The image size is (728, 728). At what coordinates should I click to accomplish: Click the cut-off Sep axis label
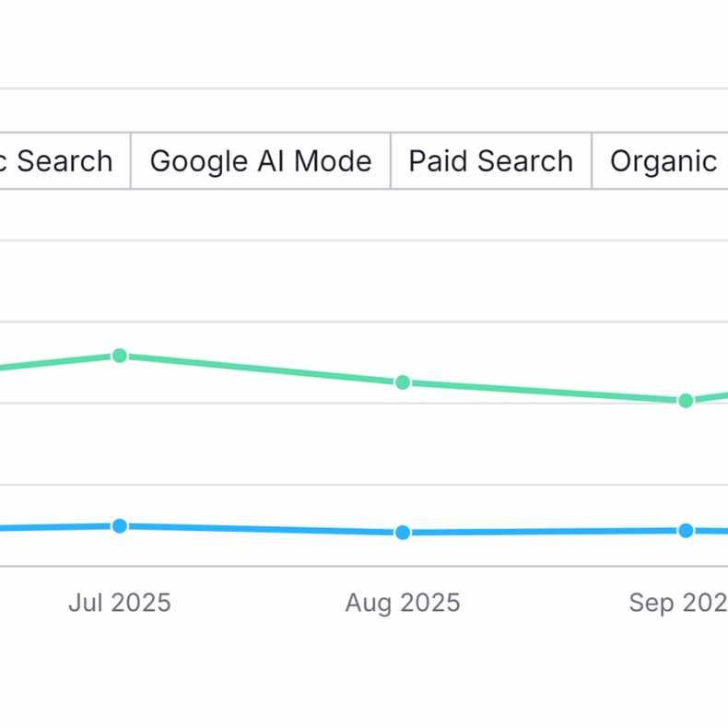678,603
